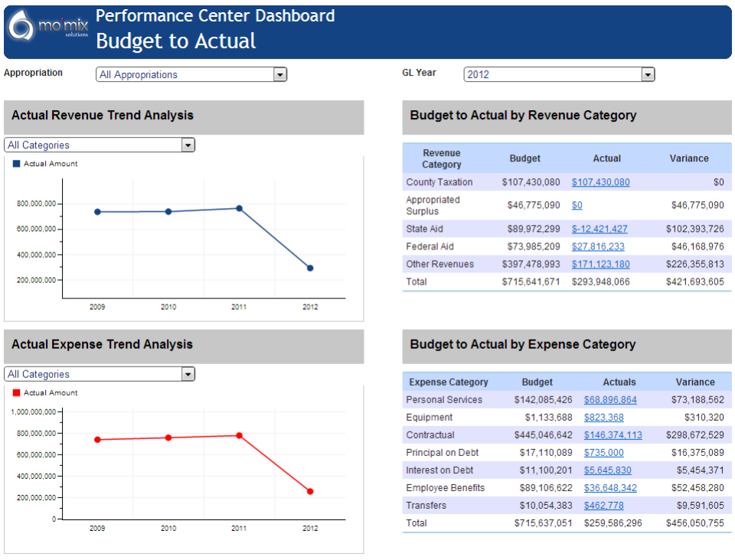Image resolution: width=735 pixels, height=560 pixels.
Task: Select the Contractual row label
Action: [x=430, y=435]
